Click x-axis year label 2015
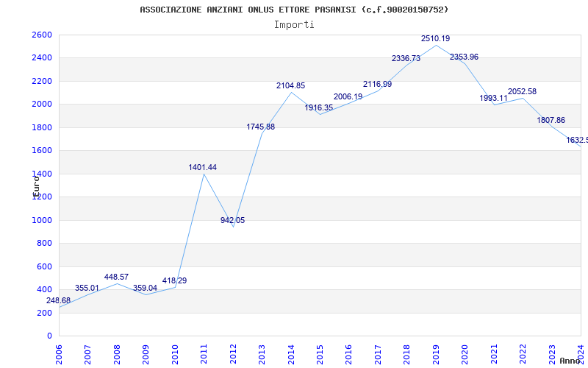Viewport: 588px width, 368px height. tap(320, 354)
